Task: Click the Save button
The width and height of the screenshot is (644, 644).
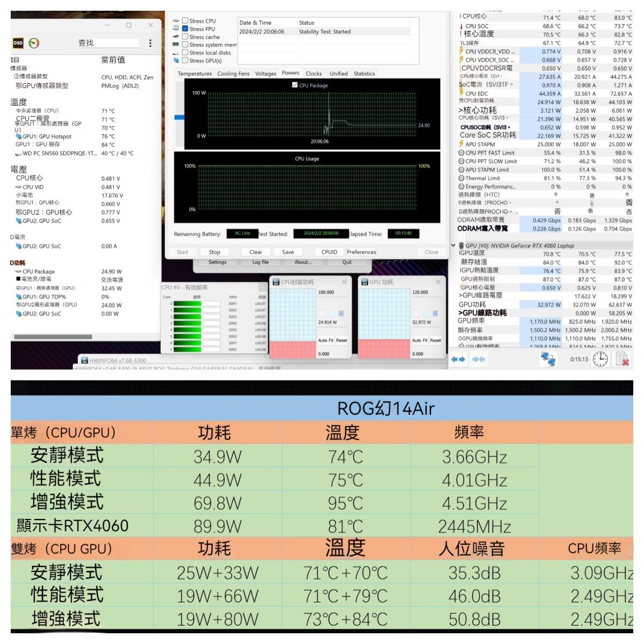Action: (x=288, y=252)
